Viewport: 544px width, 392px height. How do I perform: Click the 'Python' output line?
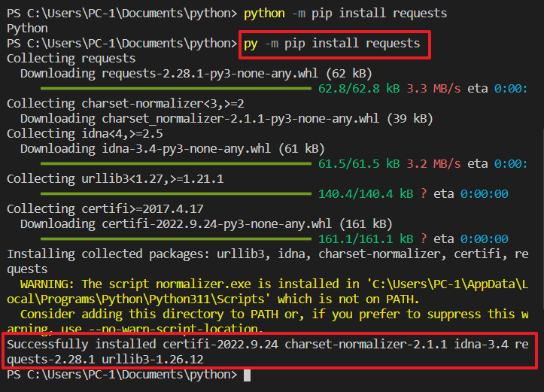(x=27, y=29)
